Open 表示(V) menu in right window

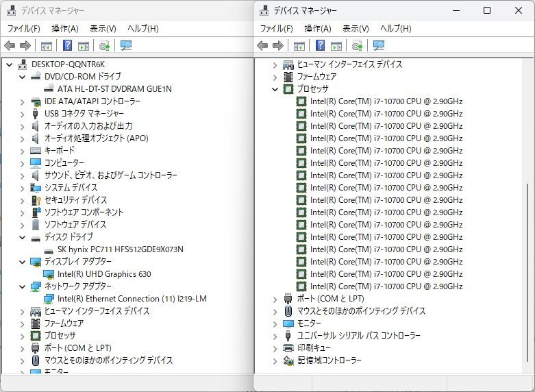pos(356,29)
